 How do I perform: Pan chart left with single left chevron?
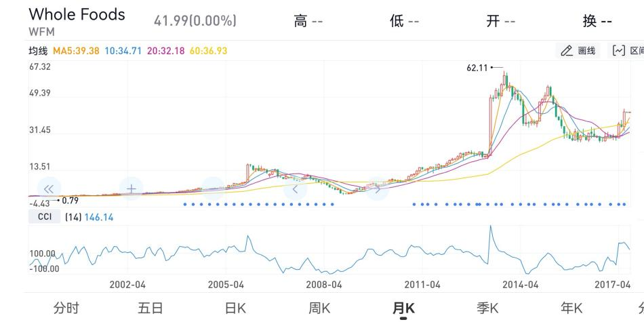pyautogui.click(x=295, y=188)
